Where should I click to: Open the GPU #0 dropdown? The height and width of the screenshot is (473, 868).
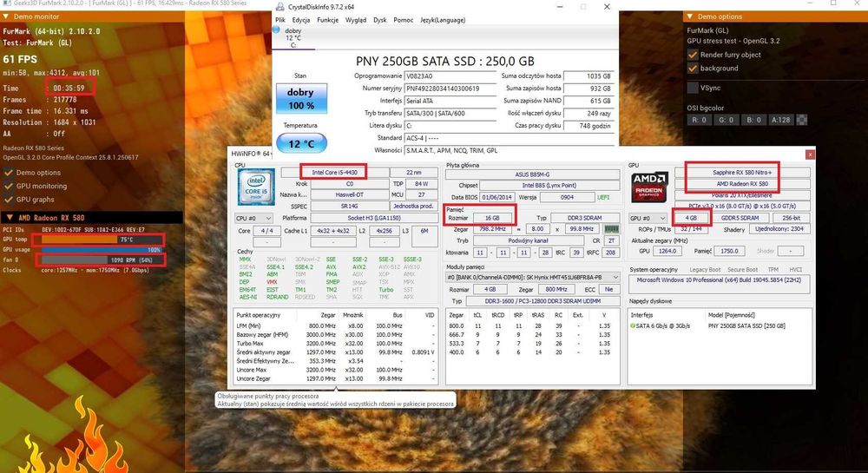[x=648, y=218]
